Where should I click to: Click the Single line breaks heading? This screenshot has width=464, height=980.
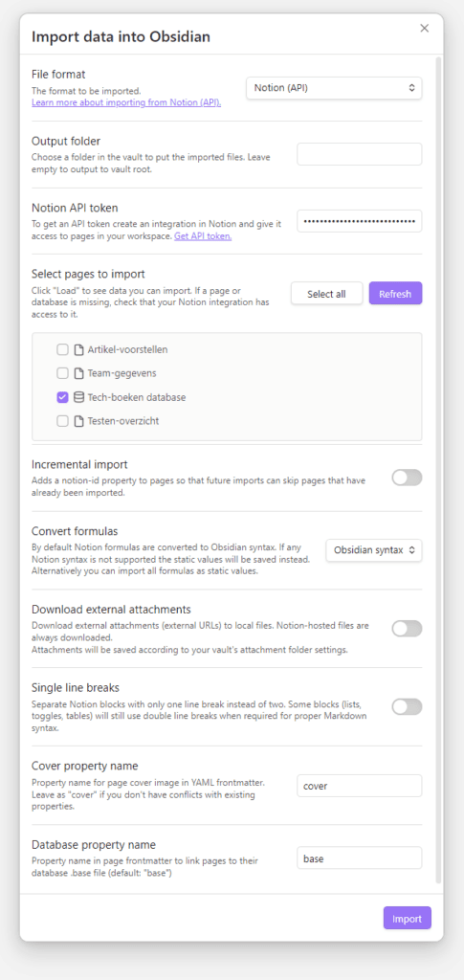76,687
